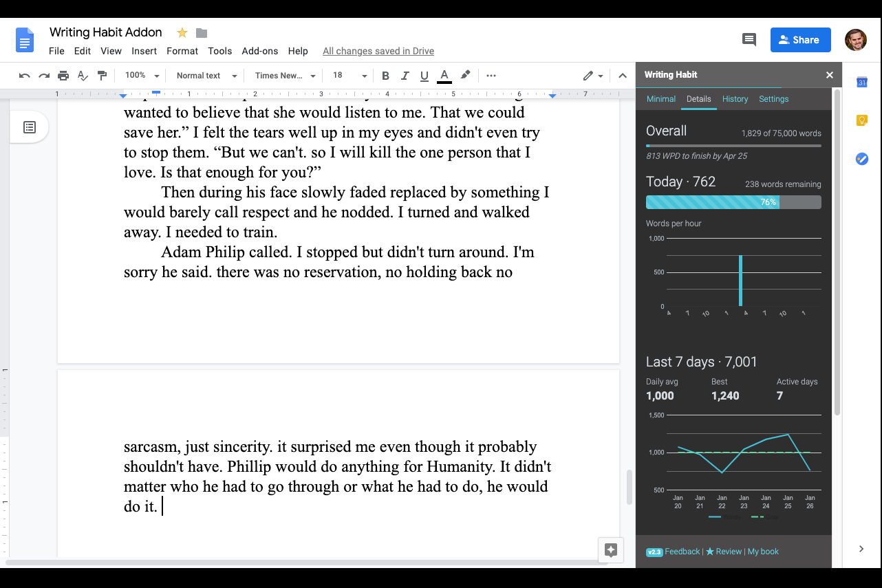The height and width of the screenshot is (588, 882).
Task: Open the Format menu
Action: [182, 51]
